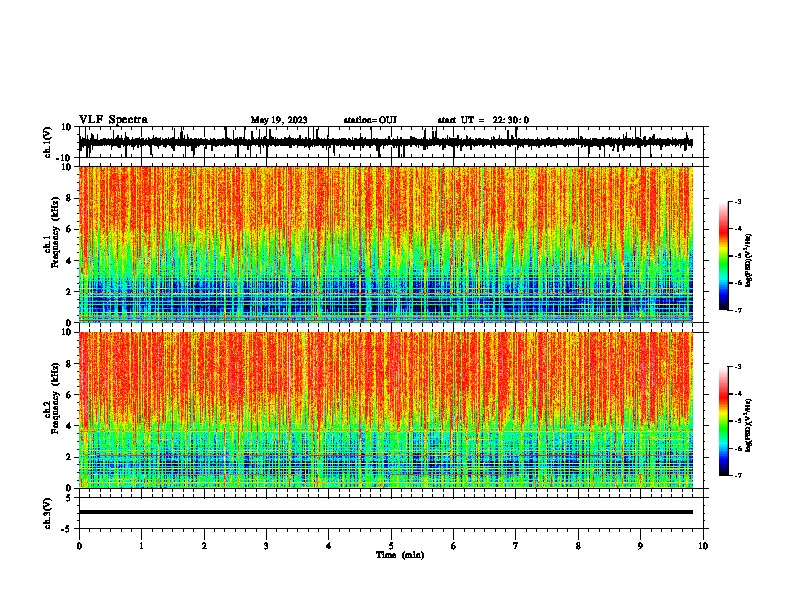Click the ch.3(V) flat black trace
The height and width of the screenshot is (612, 792).
tap(386, 512)
